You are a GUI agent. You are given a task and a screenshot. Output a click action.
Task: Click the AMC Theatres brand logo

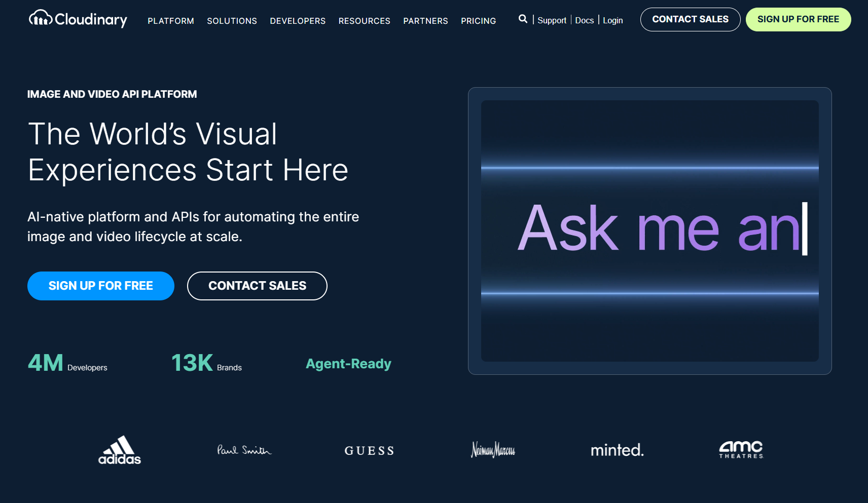click(741, 449)
